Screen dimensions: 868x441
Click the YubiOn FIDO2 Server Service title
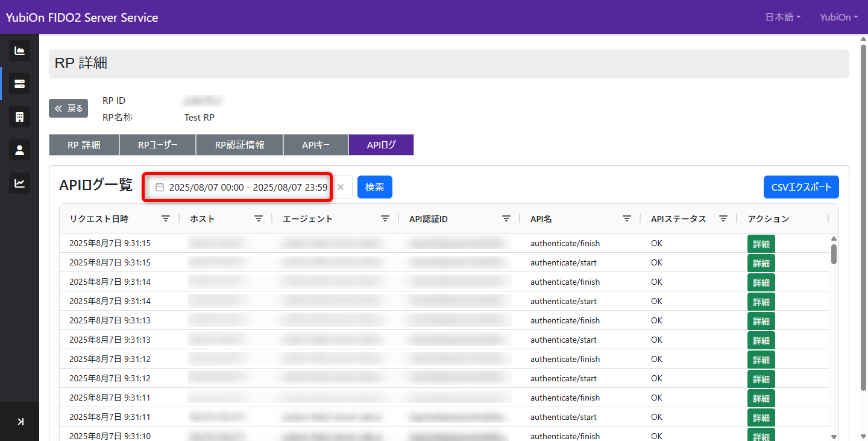(x=82, y=17)
